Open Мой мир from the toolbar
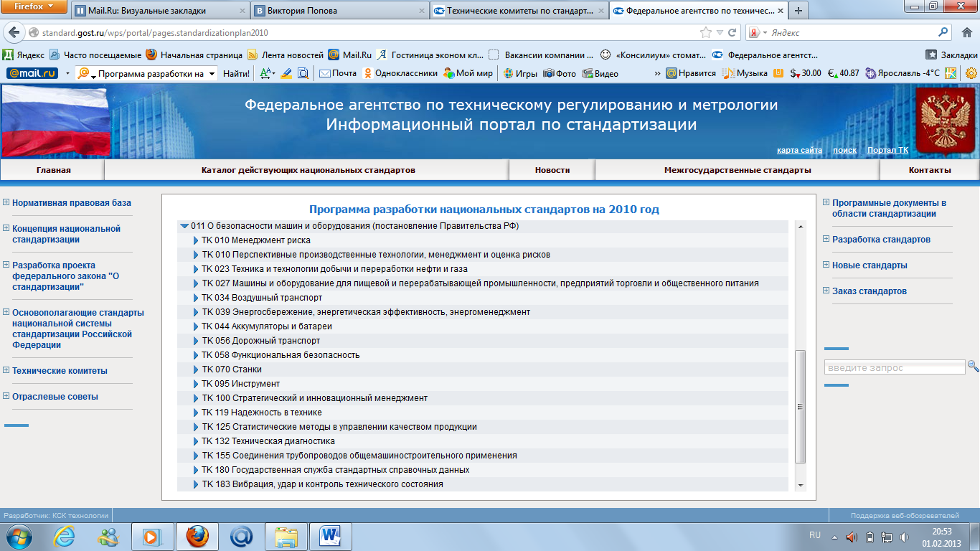 [468, 73]
